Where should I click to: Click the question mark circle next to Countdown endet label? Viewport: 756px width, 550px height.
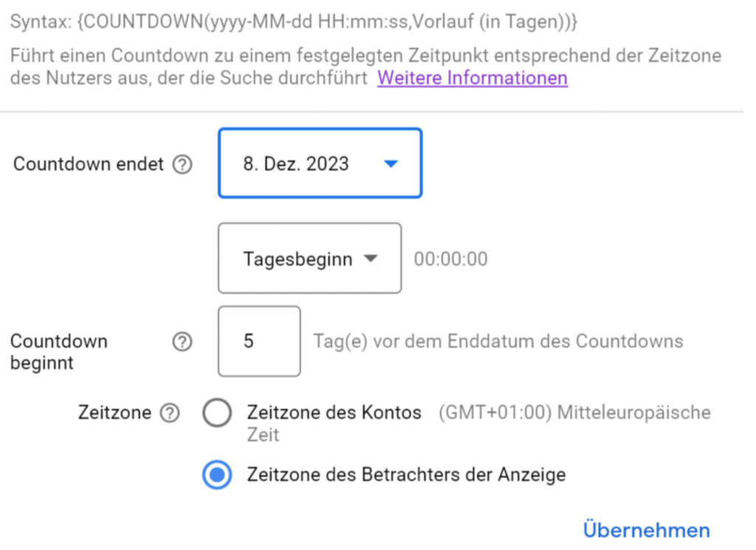182,164
